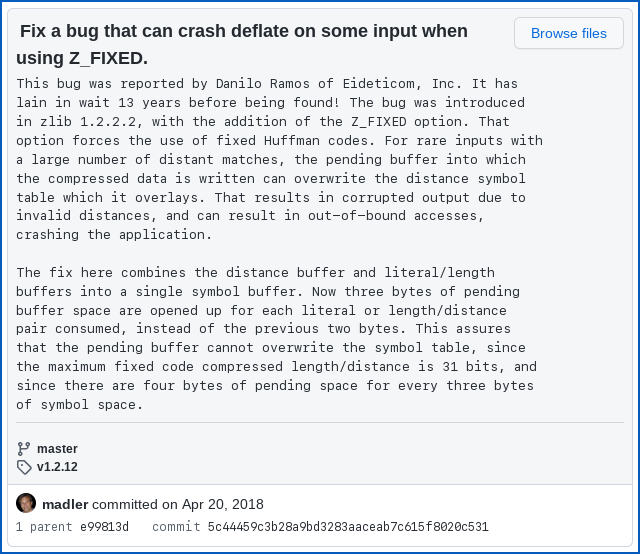Click madler's avatar image

point(26,503)
